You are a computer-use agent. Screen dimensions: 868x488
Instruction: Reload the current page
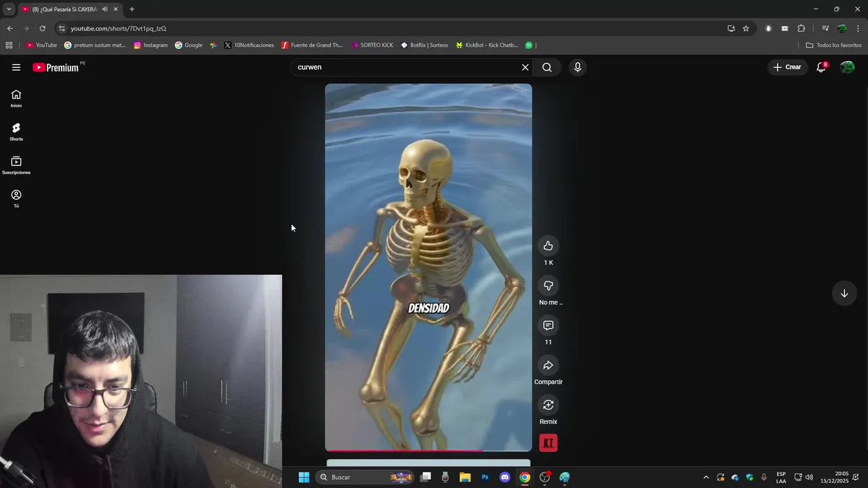pyautogui.click(x=42, y=28)
